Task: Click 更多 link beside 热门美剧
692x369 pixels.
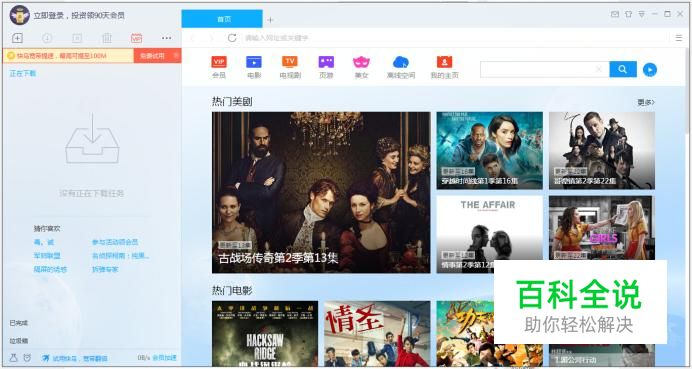Action: click(x=646, y=102)
